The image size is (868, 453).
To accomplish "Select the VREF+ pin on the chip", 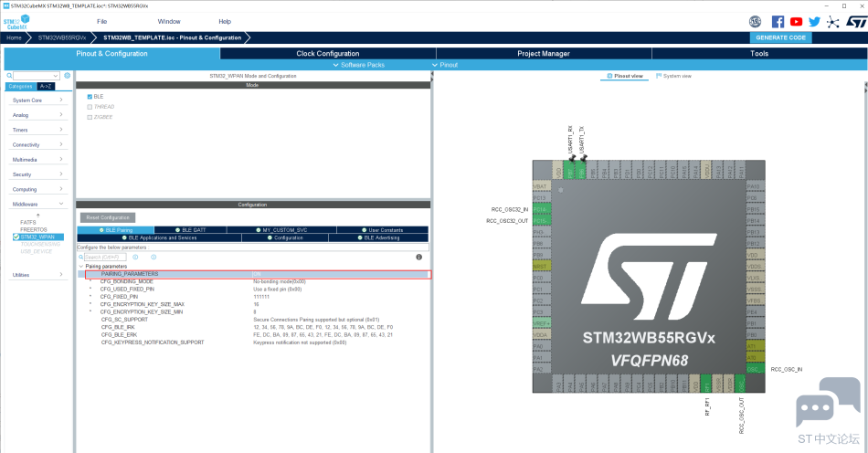I will tap(542, 323).
